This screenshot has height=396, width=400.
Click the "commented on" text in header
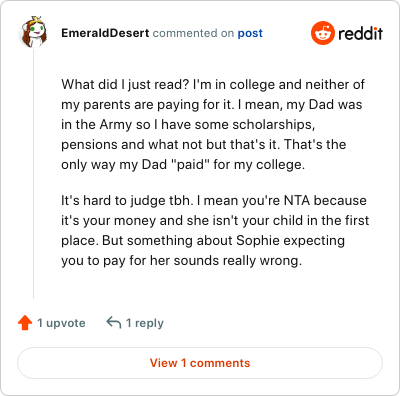click(193, 33)
